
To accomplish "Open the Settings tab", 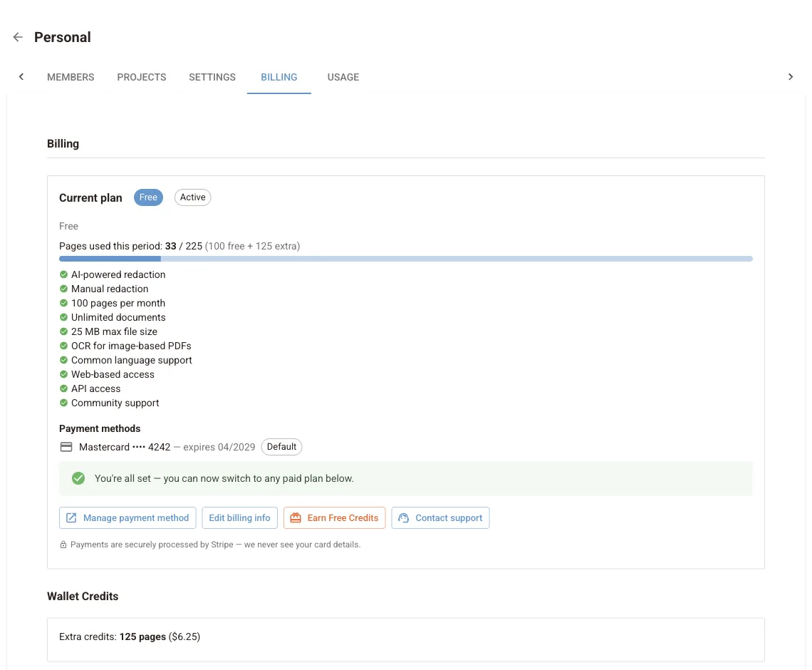I will [212, 77].
